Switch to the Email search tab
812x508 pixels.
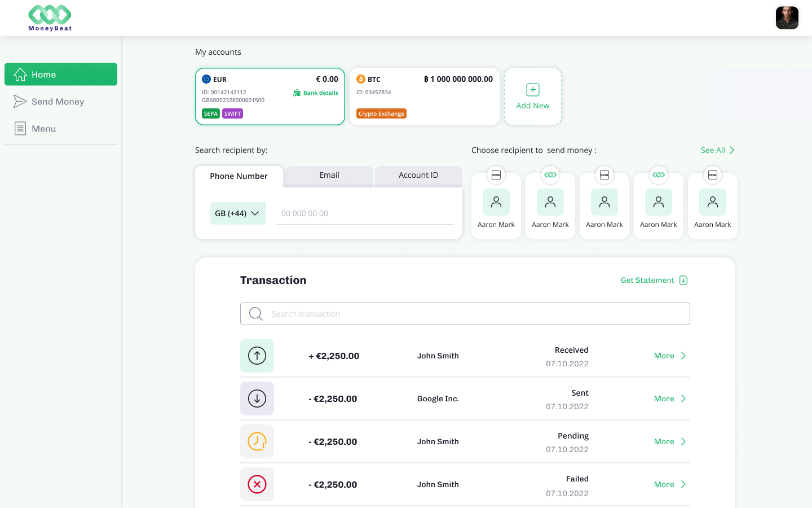[329, 176]
